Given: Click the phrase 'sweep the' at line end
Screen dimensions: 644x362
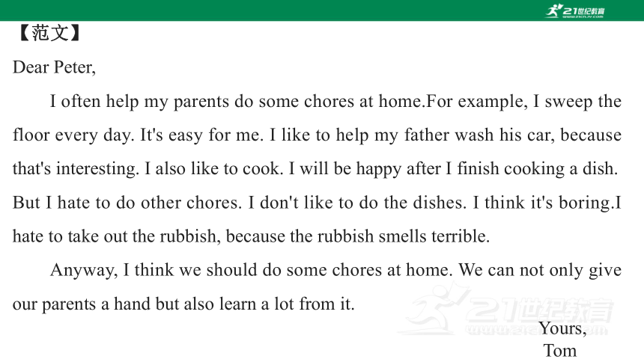Looking at the screenshot, I should [583, 102].
